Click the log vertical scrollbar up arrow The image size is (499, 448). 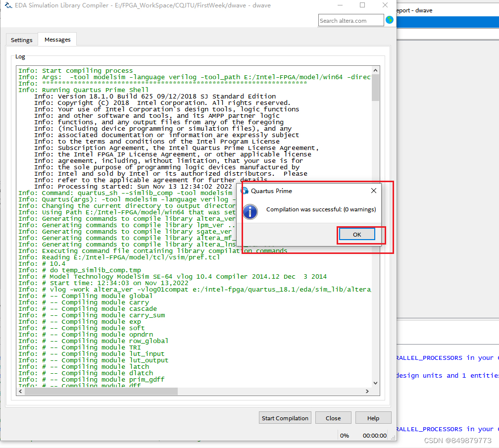click(376, 70)
